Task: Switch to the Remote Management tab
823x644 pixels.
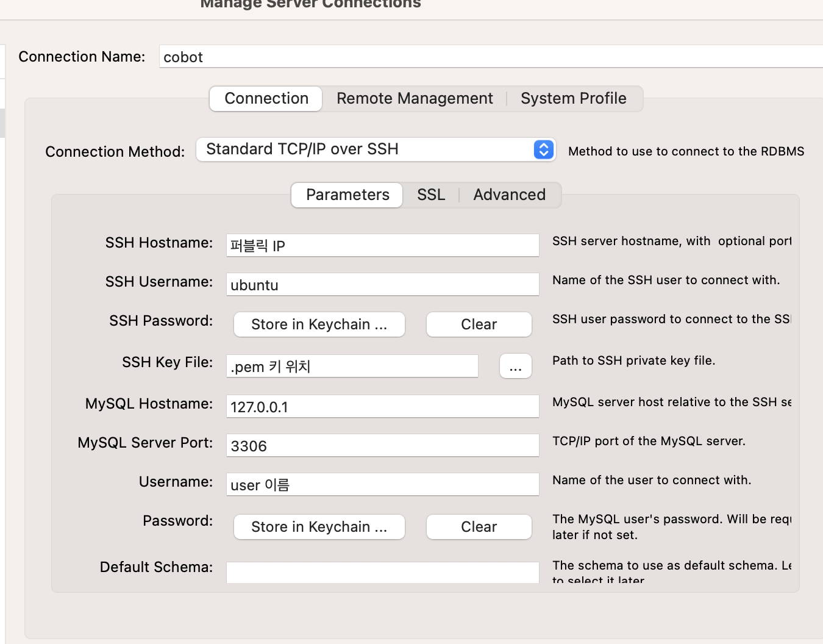Action: point(415,98)
